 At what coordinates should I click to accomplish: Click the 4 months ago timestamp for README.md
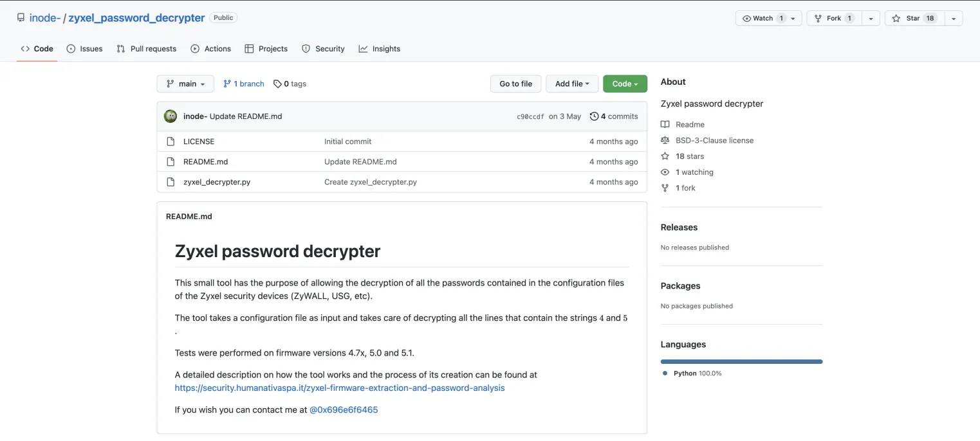pos(613,161)
